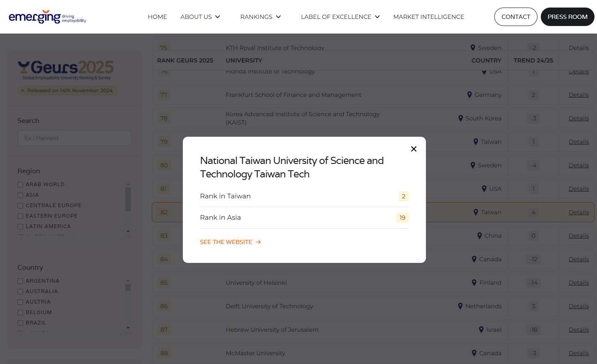Screen dimensions: 597x364
Task: Enable the ARAB WORLD region filter
Action: [x=20, y=185]
